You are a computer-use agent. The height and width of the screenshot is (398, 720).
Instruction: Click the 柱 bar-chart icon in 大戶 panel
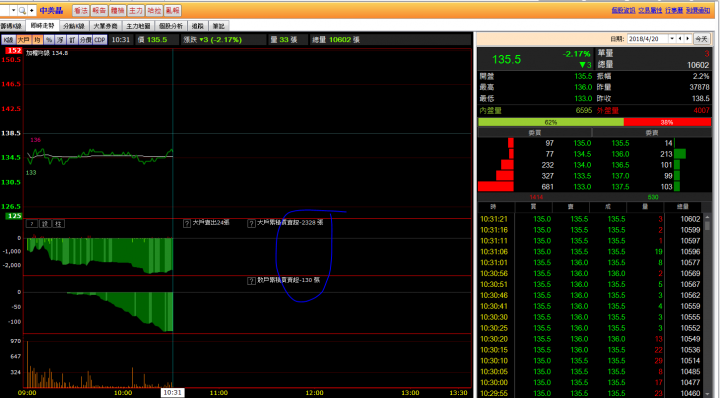point(58,224)
